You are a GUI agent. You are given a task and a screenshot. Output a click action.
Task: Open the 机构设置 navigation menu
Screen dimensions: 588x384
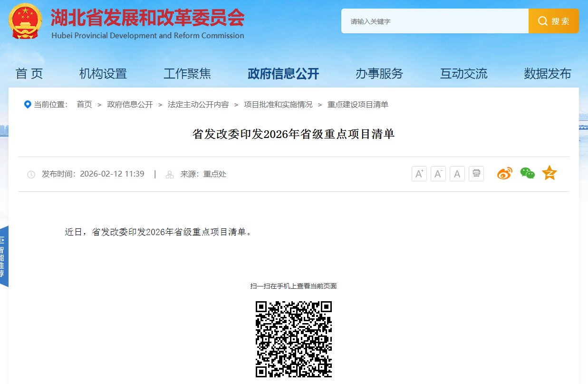click(103, 74)
